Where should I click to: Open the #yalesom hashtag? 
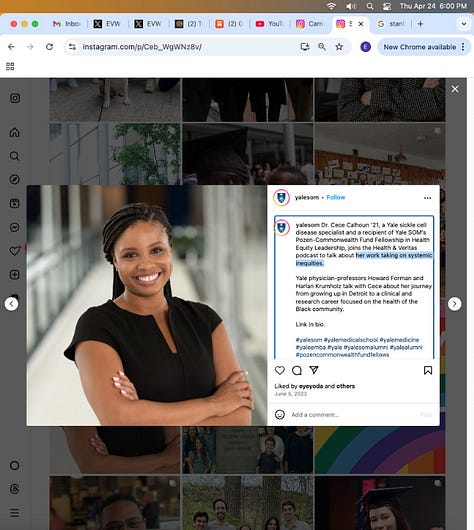pos(309,340)
